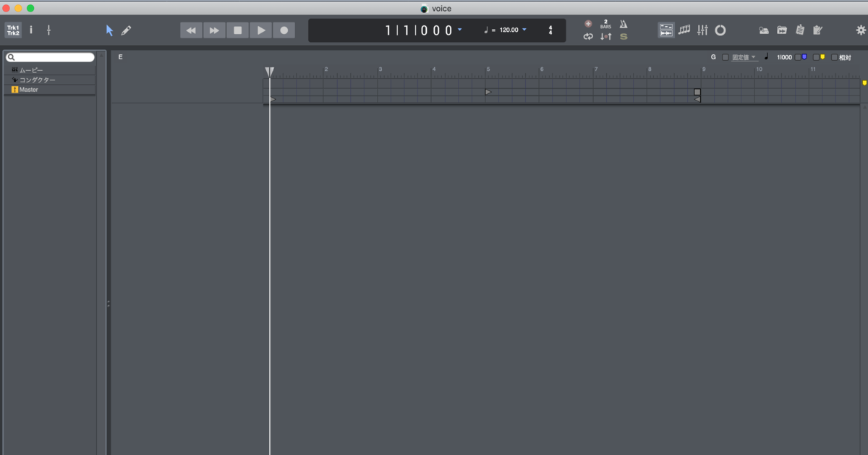Click the info 'i' icon

(x=31, y=30)
